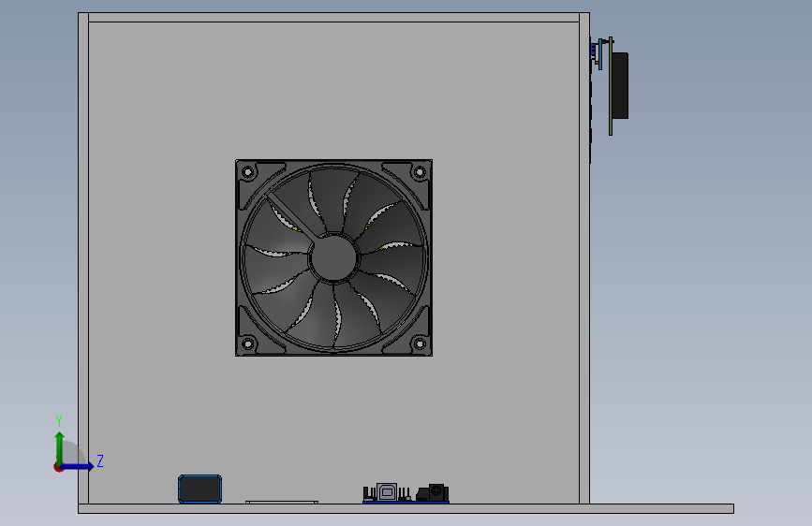Select the extended base plate at bottom
812x526 pixels.
pos(406,508)
